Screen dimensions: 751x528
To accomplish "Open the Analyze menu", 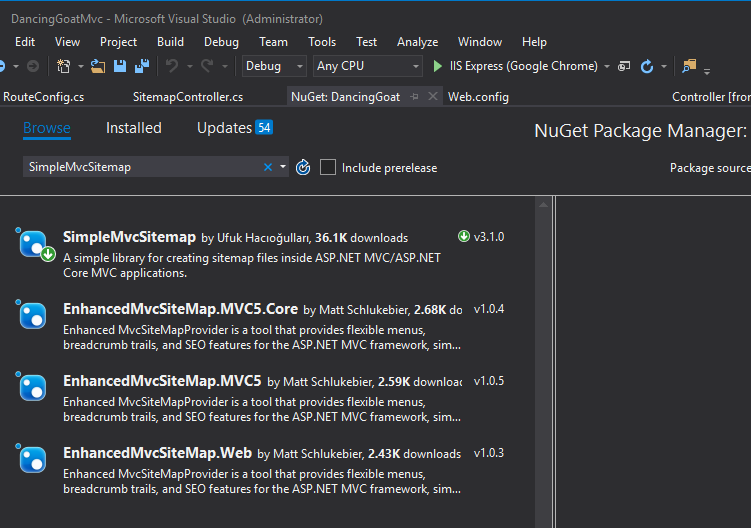I will 418,42.
